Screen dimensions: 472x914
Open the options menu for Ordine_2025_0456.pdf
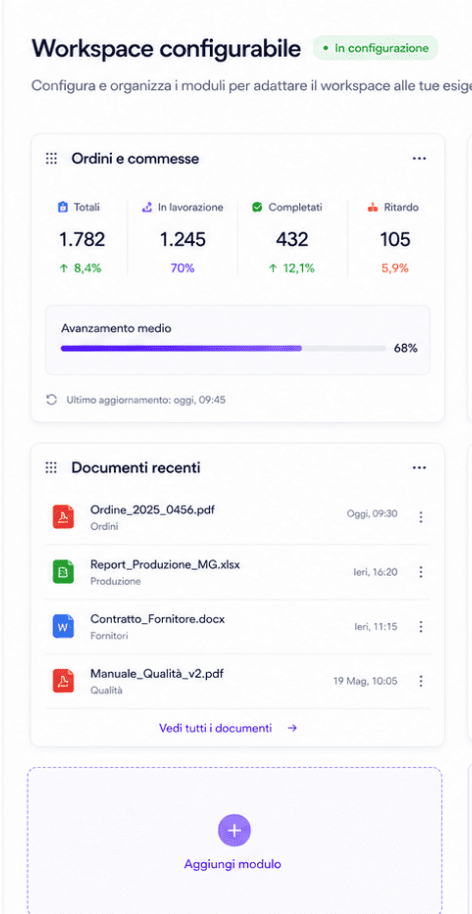421,517
